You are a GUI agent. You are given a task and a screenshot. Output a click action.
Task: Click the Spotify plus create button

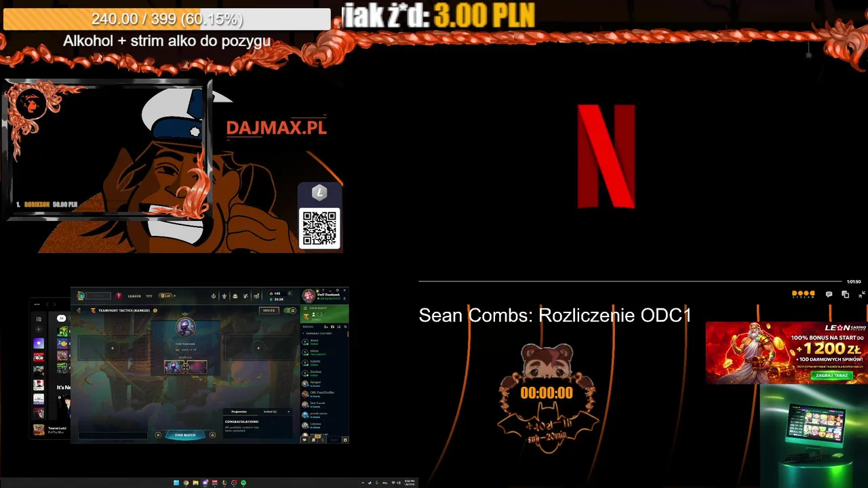click(39, 329)
